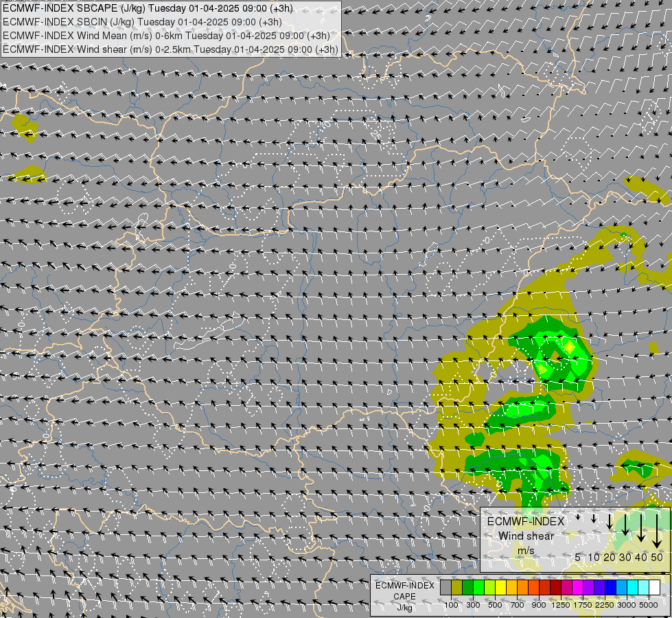Click the '25' contour label on the map
This screenshot has height=618, width=672.
pos(376,134)
